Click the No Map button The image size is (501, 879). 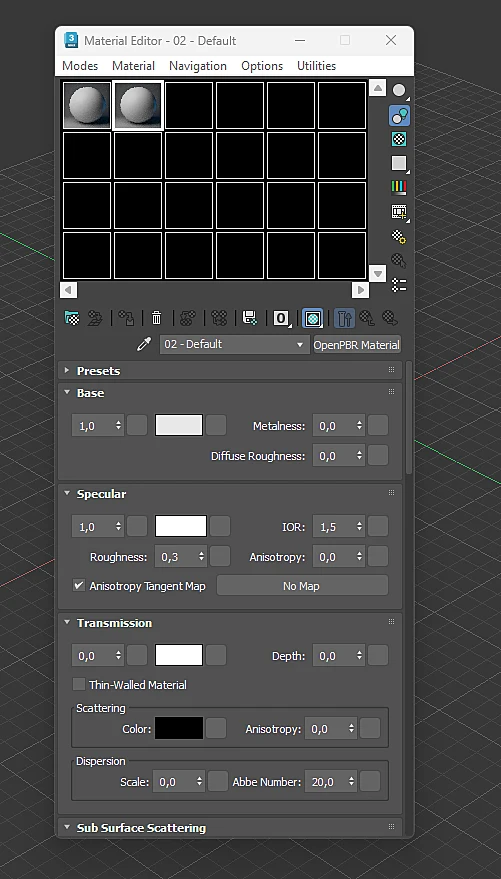click(x=301, y=586)
